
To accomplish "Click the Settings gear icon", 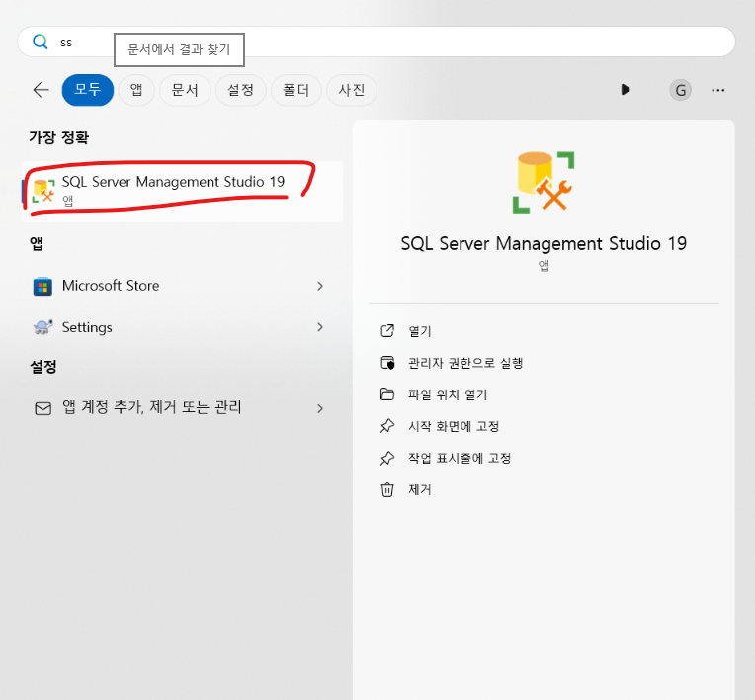I will coord(42,327).
